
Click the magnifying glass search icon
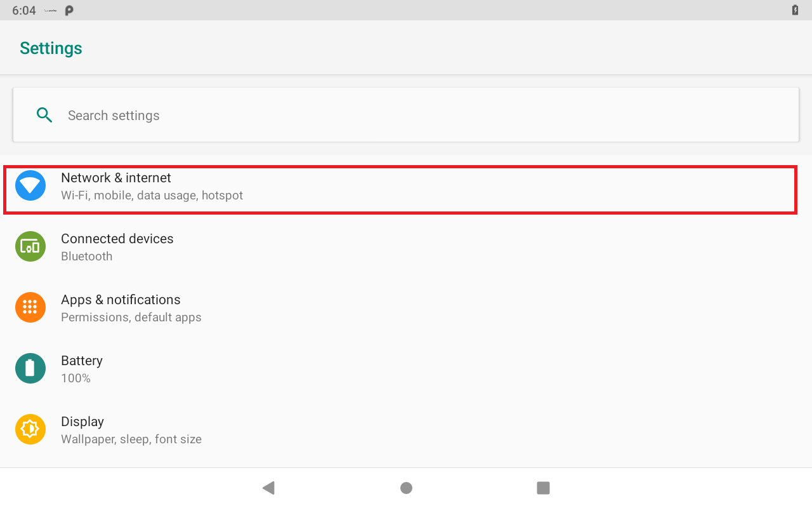tap(44, 115)
